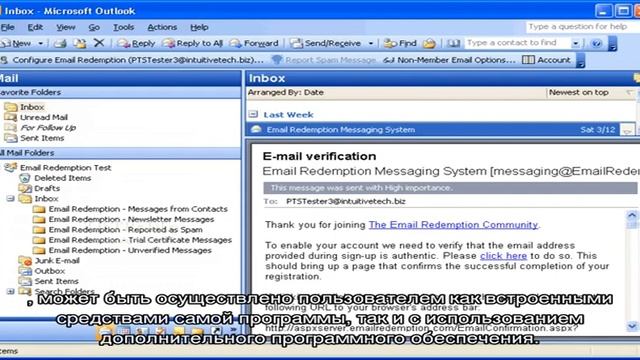Click the Account toolbar button
The image size is (640, 360).
coord(547,60)
